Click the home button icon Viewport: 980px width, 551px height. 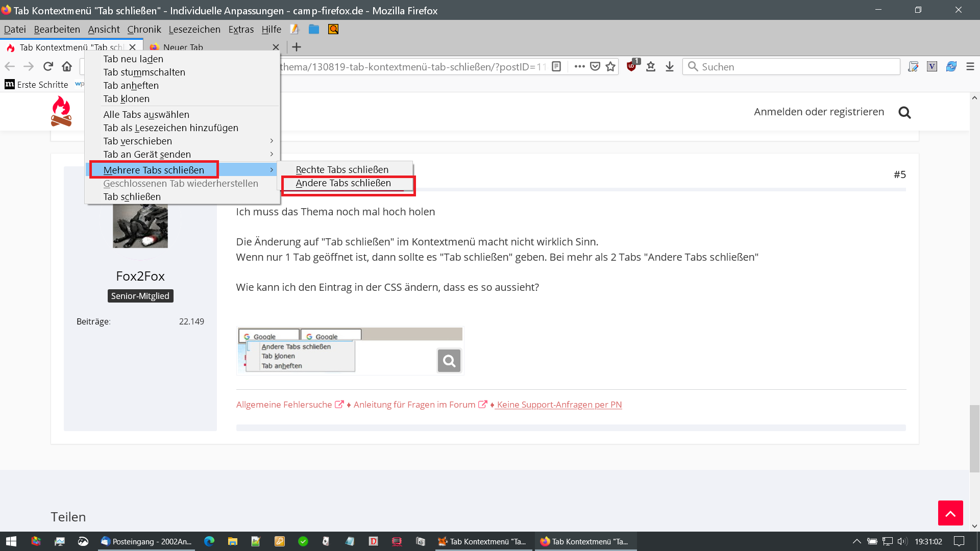[67, 66]
